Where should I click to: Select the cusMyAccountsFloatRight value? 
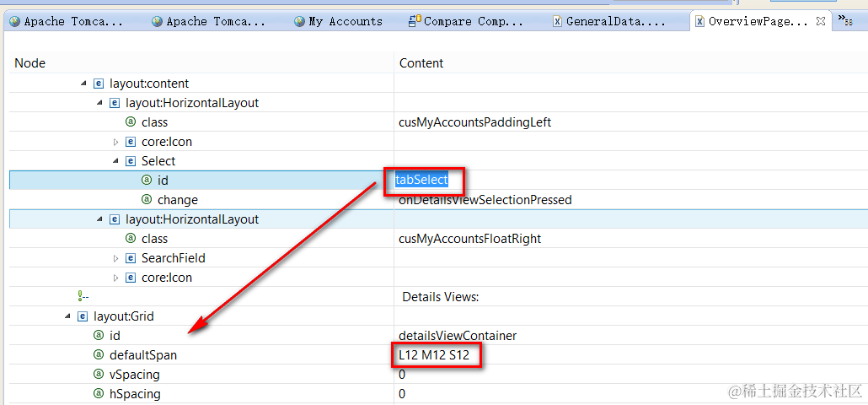click(x=470, y=239)
